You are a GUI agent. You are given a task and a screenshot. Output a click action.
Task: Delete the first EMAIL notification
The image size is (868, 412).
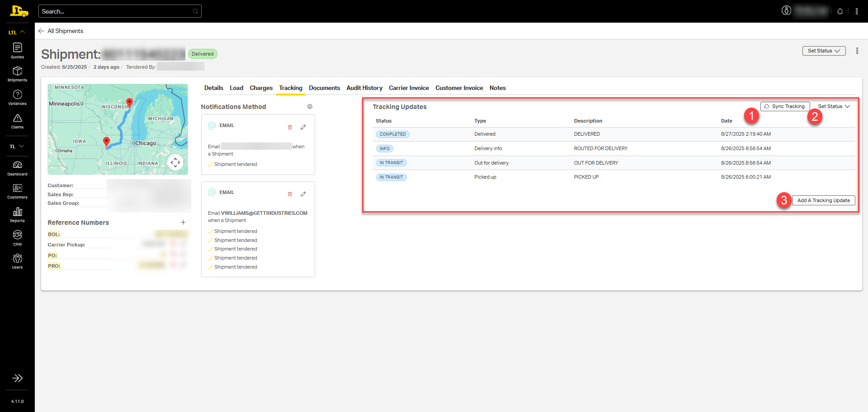point(290,128)
